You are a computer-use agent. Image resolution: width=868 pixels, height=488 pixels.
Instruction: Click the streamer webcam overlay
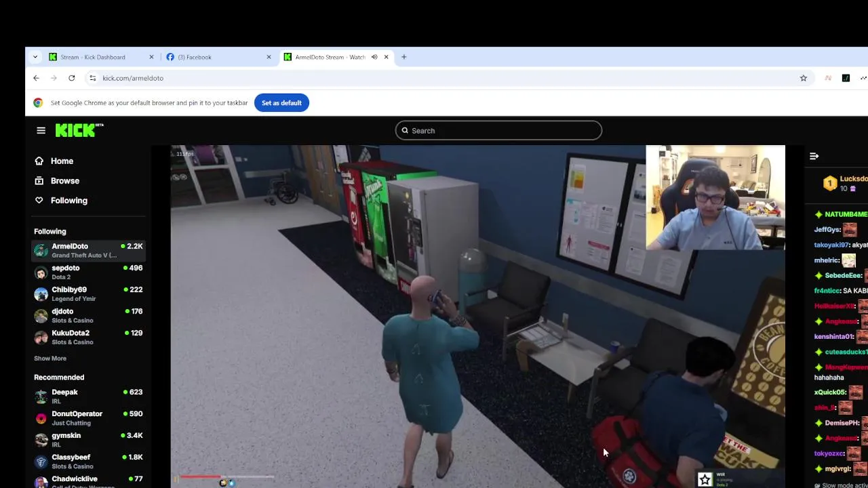pyautogui.click(x=715, y=197)
